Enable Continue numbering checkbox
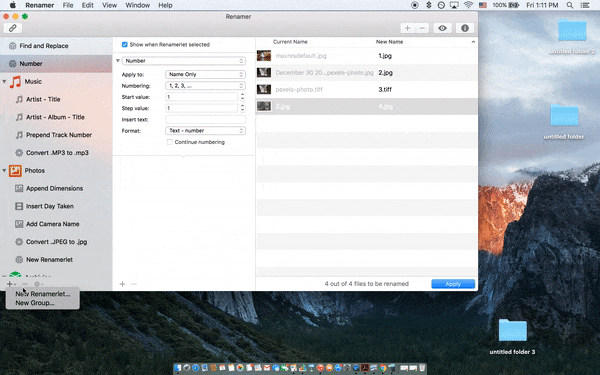Screen dimensions: 600x375 170,142
